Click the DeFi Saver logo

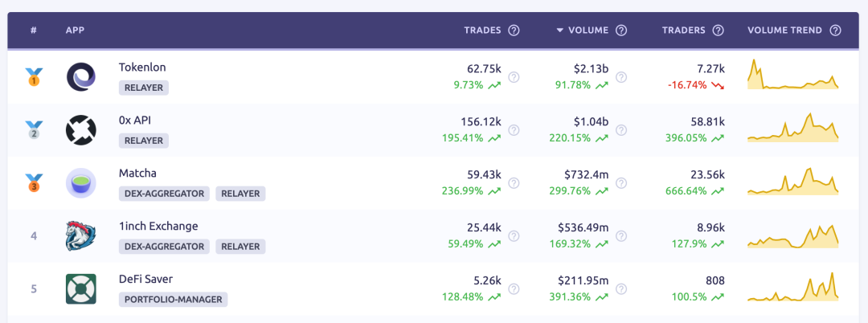(x=80, y=289)
